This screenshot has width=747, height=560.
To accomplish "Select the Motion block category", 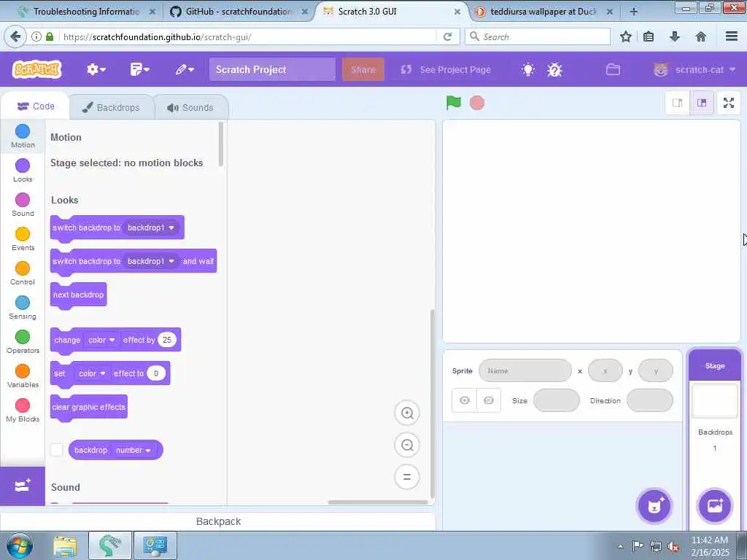I will (x=23, y=136).
